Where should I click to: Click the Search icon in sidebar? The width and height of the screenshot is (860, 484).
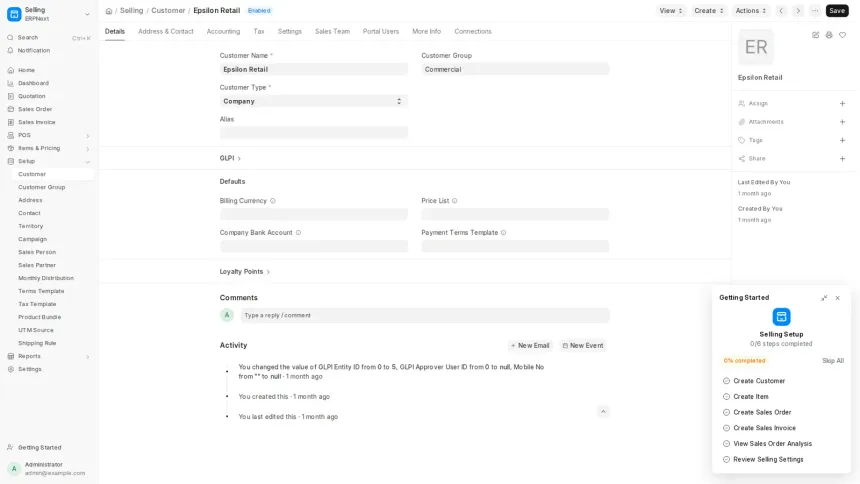[10, 37]
